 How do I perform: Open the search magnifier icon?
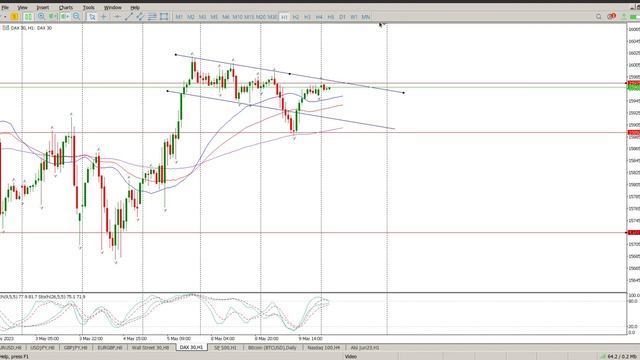point(599,17)
